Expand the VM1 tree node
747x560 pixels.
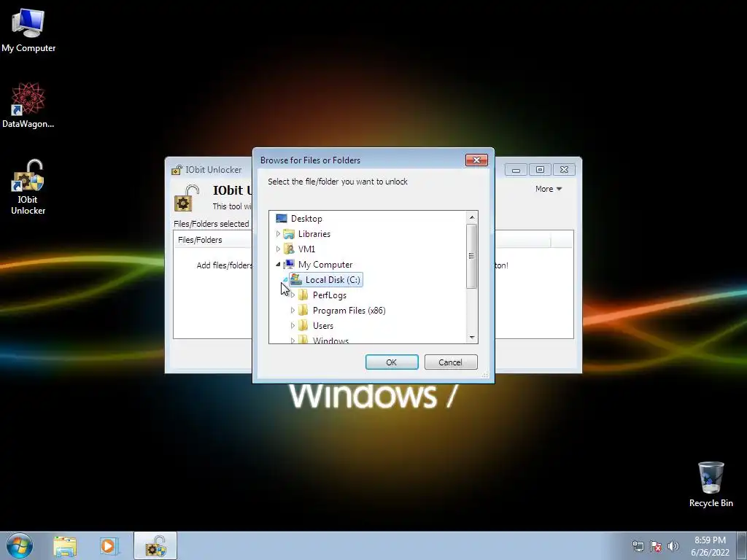point(278,249)
